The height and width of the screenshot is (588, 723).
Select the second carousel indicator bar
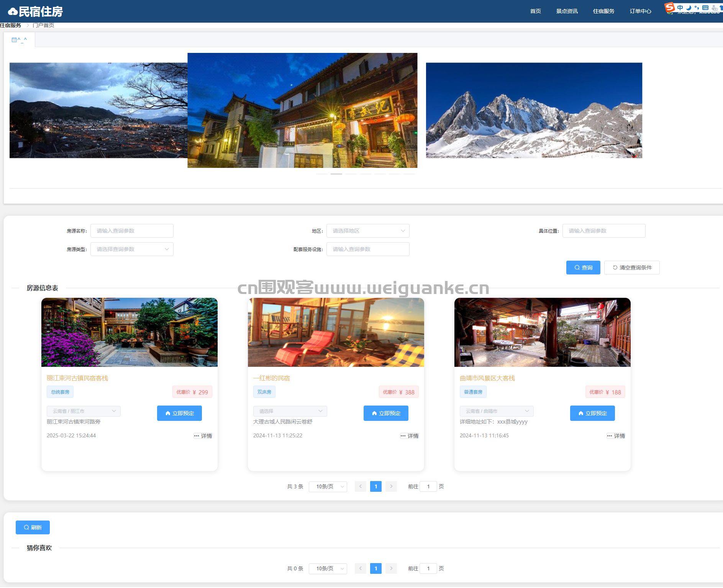(x=336, y=174)
